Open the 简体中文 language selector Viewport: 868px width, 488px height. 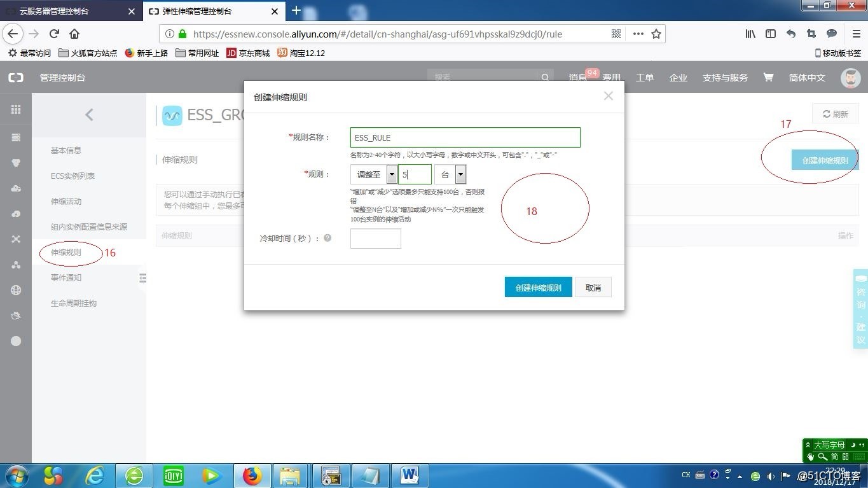807,78
